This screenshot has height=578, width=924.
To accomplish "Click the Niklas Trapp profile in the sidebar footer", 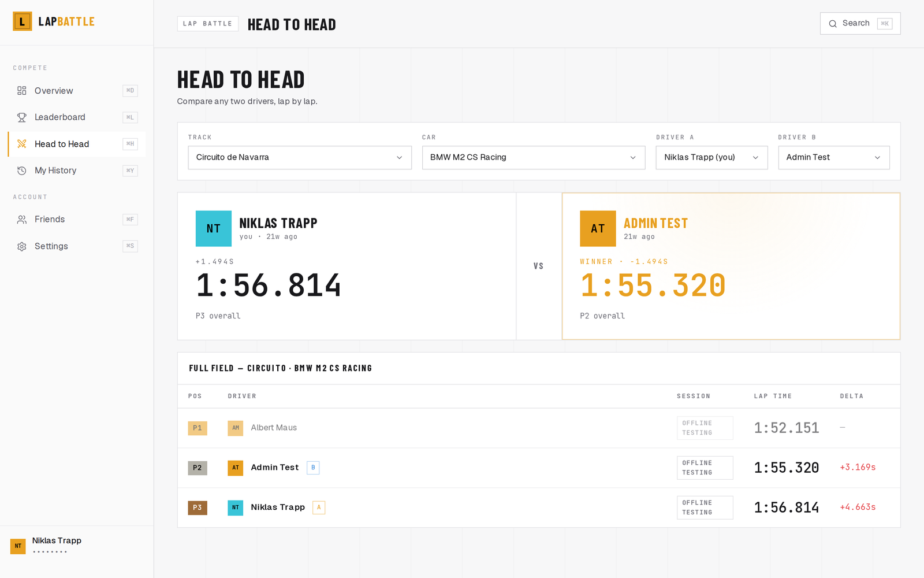I will pos(77,546).
